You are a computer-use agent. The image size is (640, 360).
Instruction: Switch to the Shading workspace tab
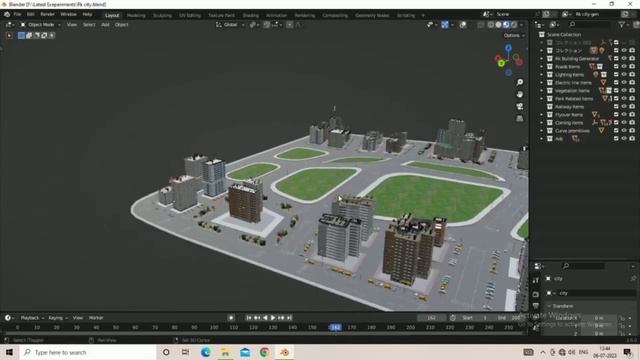coord(250,16)
